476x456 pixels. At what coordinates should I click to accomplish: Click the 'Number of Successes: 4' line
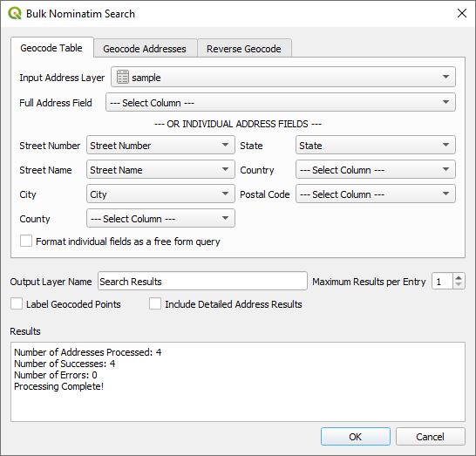click(65, 364)
